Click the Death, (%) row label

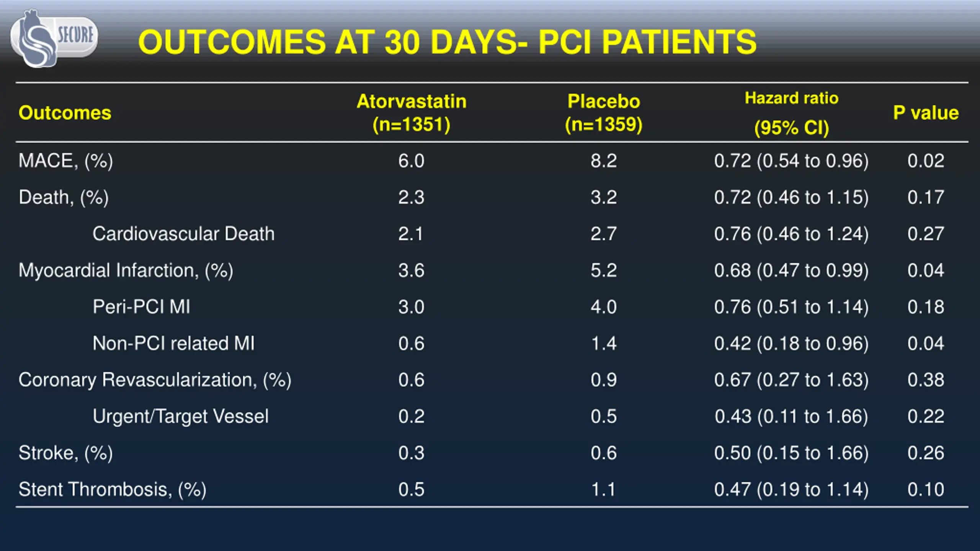[x=64, y=197]
